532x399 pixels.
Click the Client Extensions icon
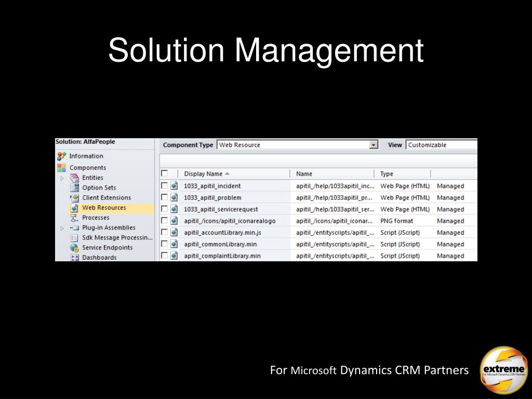tap(74, 198)
